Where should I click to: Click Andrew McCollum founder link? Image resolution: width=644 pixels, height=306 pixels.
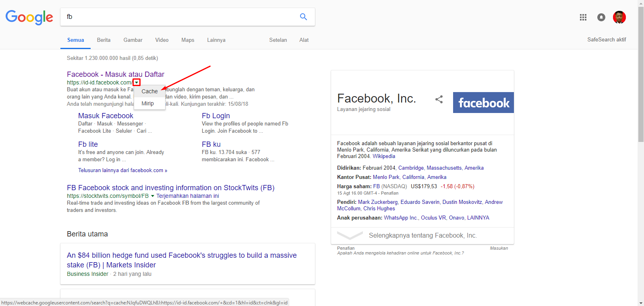(x=420, y=205)
